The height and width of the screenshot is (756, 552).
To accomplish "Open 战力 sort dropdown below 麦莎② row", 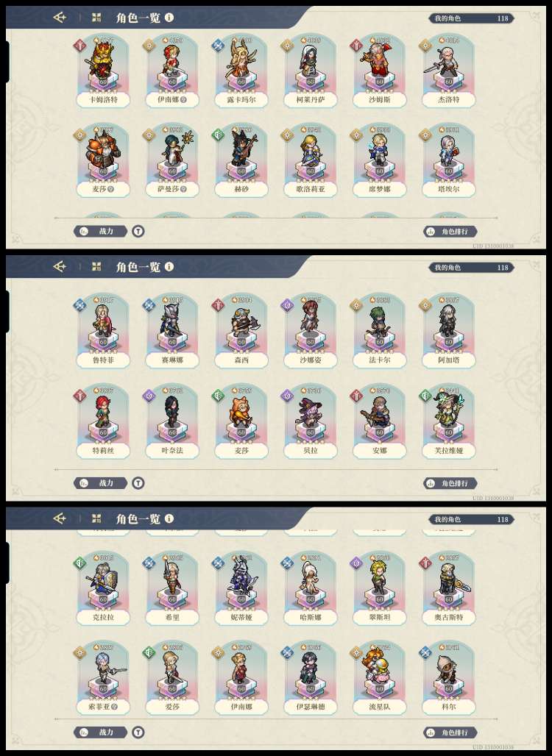I will click(x=100, y=232).
